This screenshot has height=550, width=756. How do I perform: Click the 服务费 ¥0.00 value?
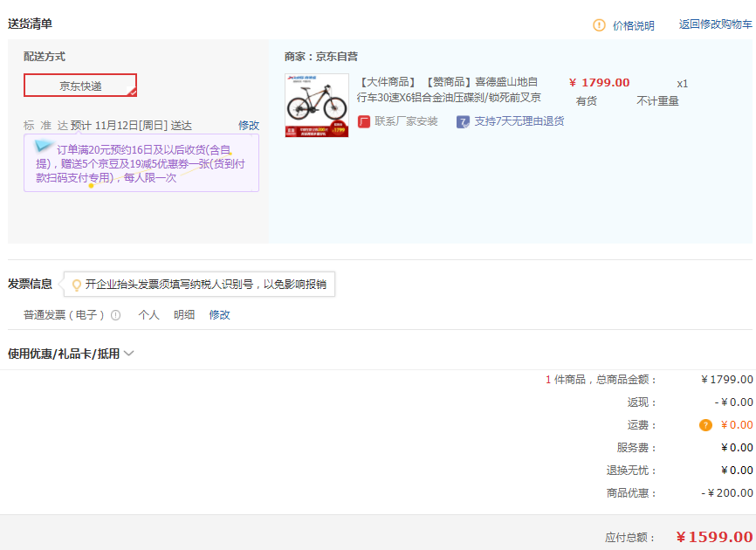(x=737, y=447)
